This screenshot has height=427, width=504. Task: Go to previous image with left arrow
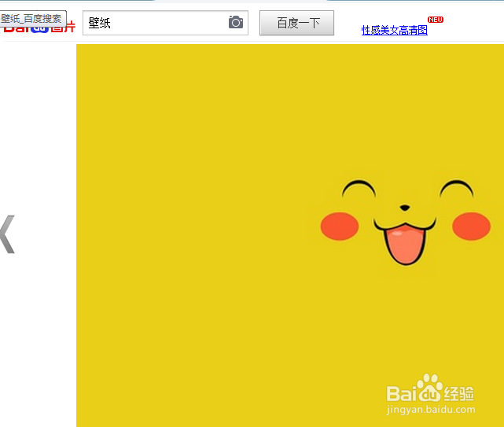pyautogui.click(x=8, y=234)
